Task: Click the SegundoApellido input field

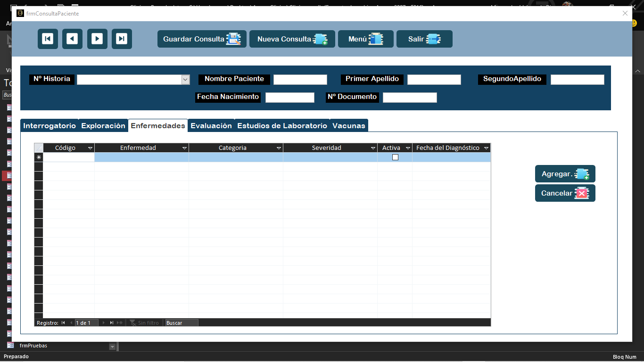Action: pos(578,80)
